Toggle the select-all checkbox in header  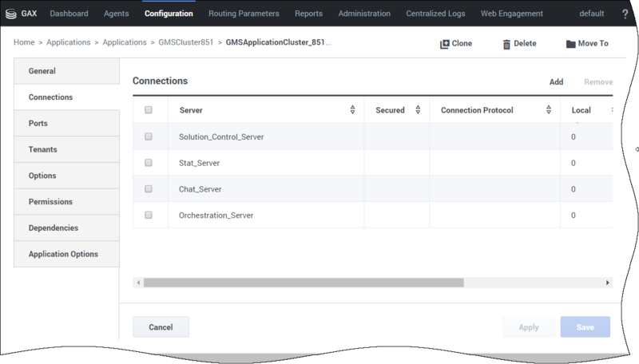(x=149, y=110)
